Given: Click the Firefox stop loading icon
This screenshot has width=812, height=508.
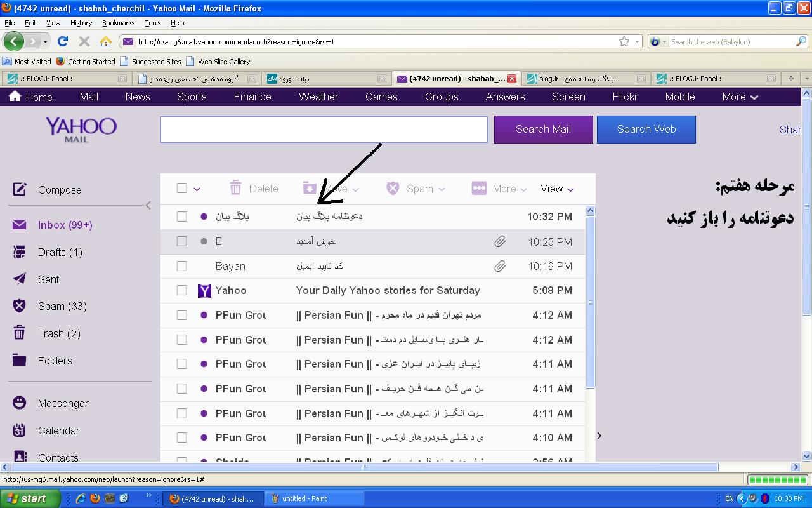Looking at the screenshot, I should pyautogui.click(x=84, y=41).
